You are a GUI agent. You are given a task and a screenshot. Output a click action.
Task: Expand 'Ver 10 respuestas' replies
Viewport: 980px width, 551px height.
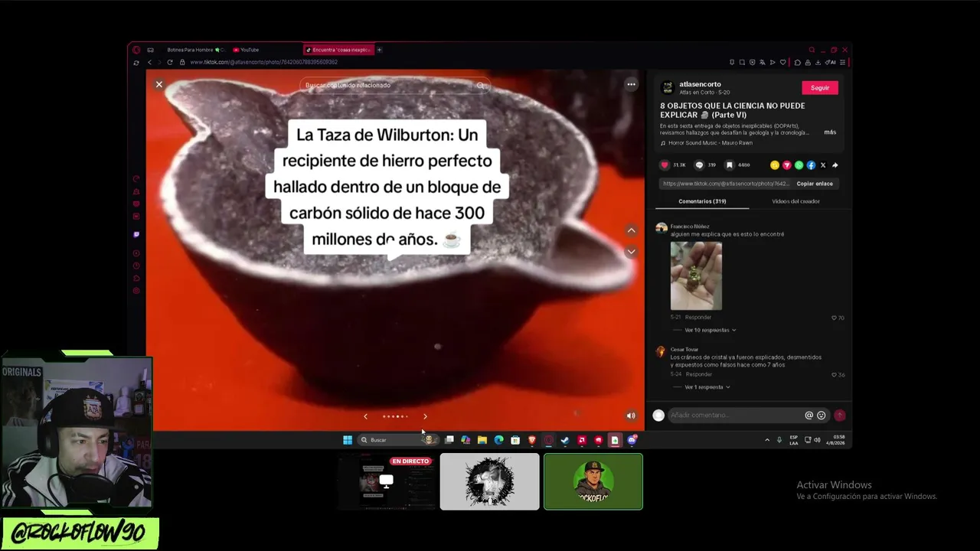(x=710, y=330)
